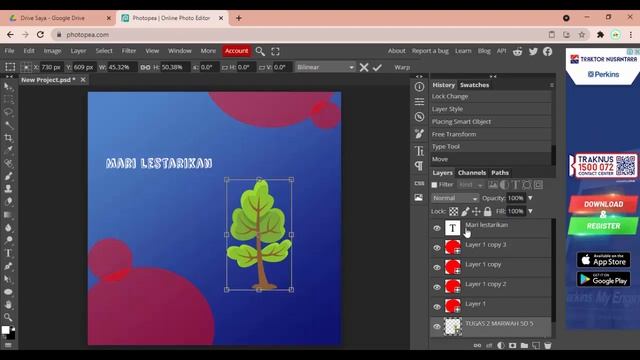Open the History panel options menu
640x360 pixels.
pos(551,85)
